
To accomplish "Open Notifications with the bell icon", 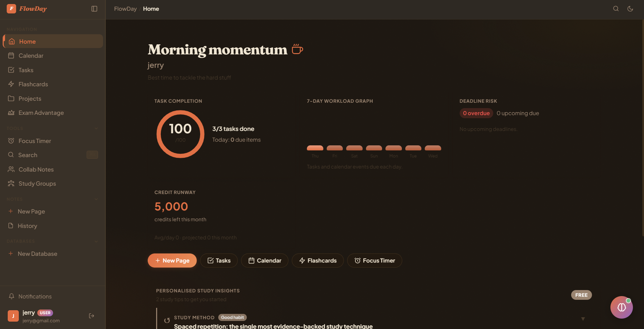I will pyautogui.click(x=12, y=296).
